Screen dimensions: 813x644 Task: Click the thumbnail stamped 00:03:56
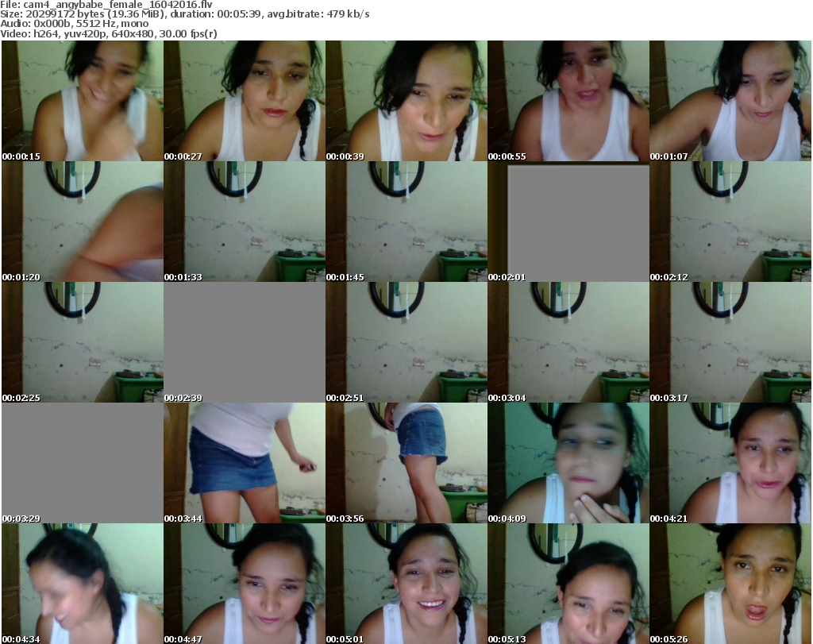(x=406, y=463)
